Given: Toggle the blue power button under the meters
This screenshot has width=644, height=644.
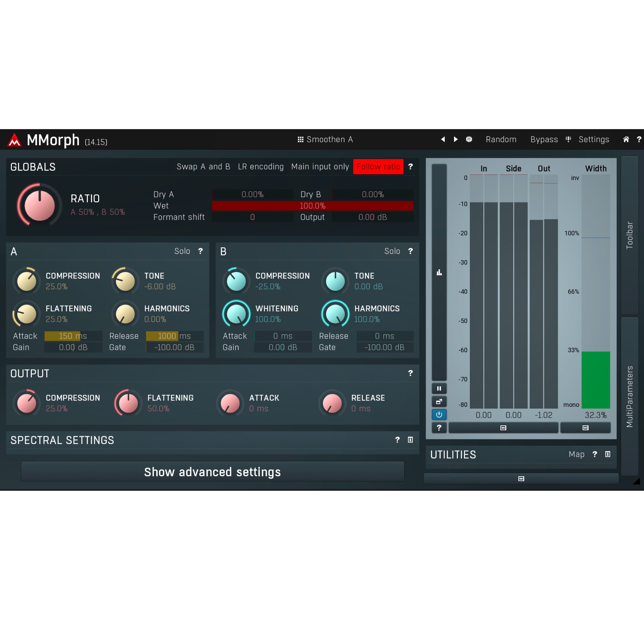Looking at the screenshot, I should [x=439, y=414].
